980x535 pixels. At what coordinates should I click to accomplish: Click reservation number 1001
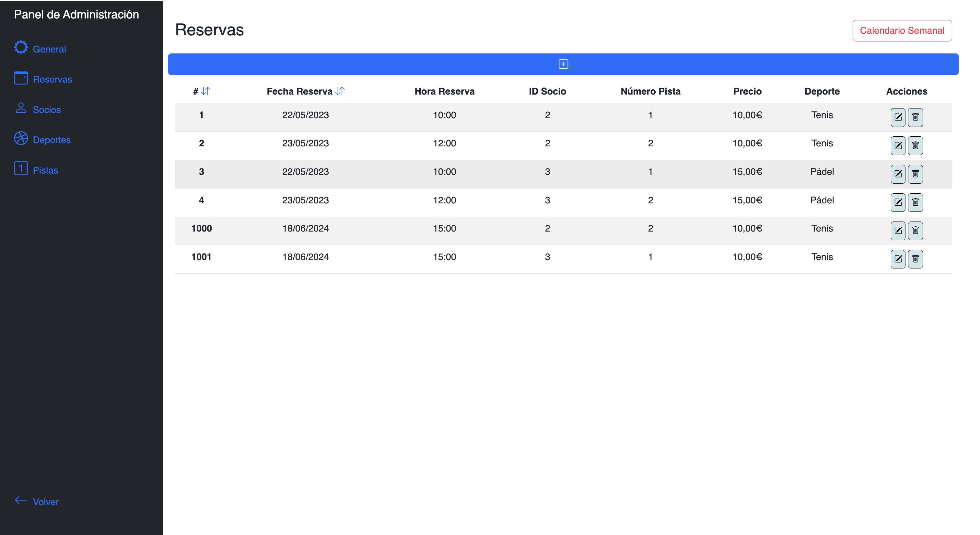point(201,257)
